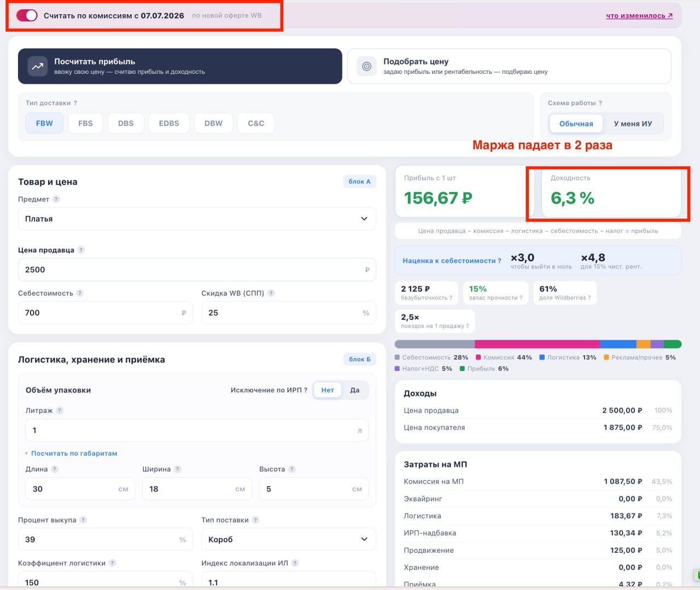700x590 pixels.
Task: Switch the scheme to У меня ИУ
Action: click(633, 124)
